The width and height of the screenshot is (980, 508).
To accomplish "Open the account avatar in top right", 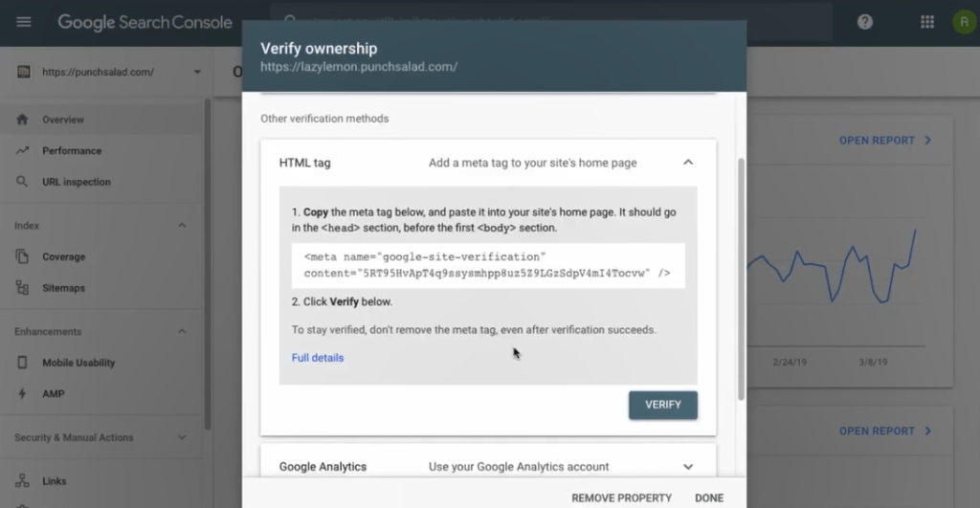I will 964,23.
